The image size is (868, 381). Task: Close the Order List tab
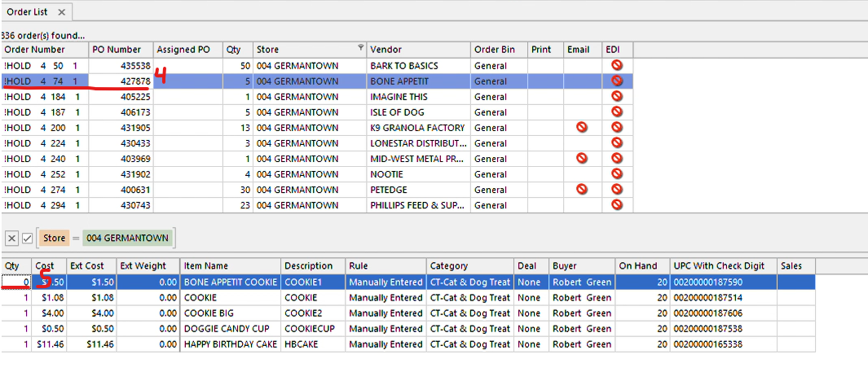point(61,11)
